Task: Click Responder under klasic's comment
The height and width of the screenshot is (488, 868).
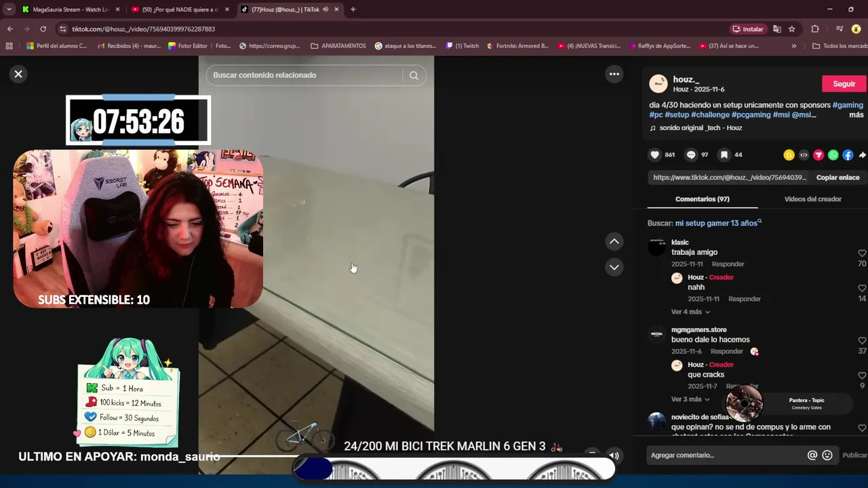Action: pyautogui.click(x=728, y=264)
